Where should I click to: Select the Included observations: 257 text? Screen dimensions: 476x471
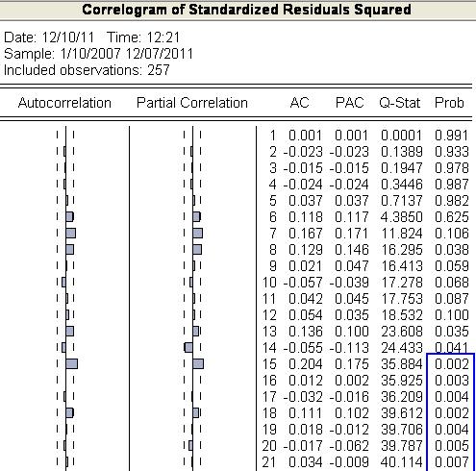87,70
